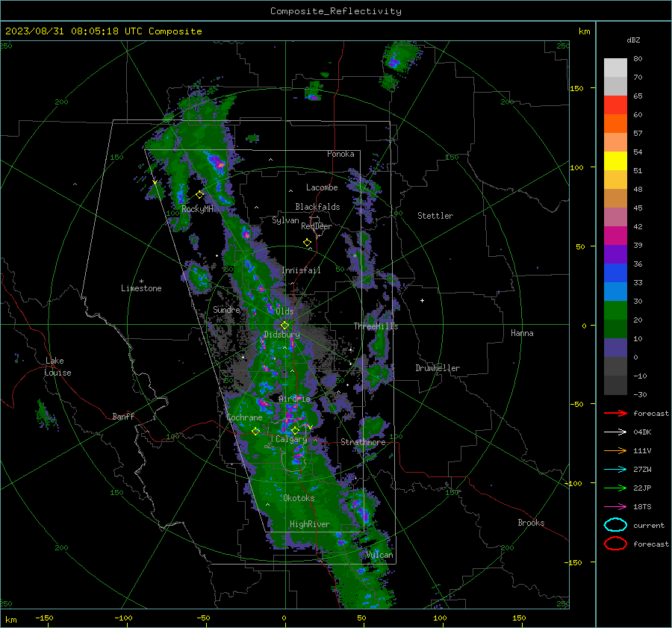The image size is (672, 628).
Task: Click the yellow diamond marker near RockyMH
Action: click(x=199, y=195)
